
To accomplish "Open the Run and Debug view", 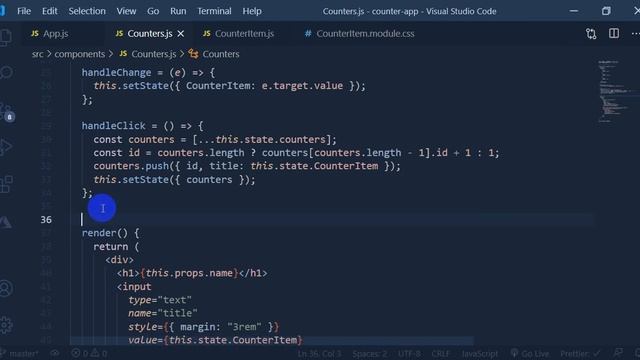I will coord(6,147).
